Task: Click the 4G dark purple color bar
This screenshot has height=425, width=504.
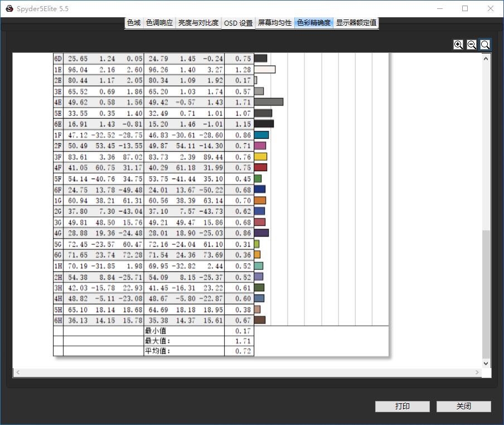Action: pyautogui.click(x=261, y=233)
